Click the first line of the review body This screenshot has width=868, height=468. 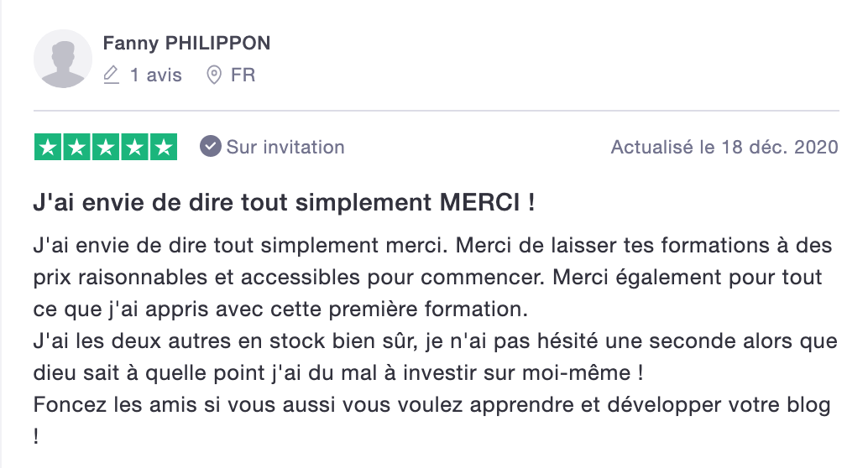[x=432, y=247]
